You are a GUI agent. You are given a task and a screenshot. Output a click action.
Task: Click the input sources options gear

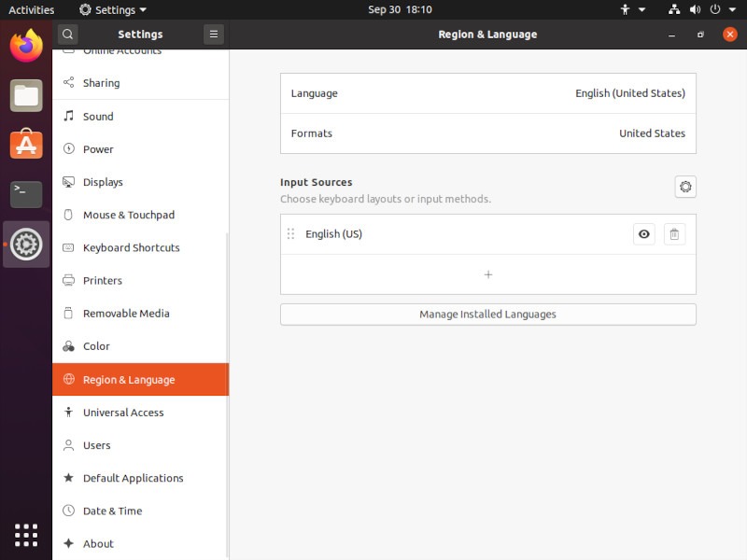pyautogui.click(x=685, y=187)
